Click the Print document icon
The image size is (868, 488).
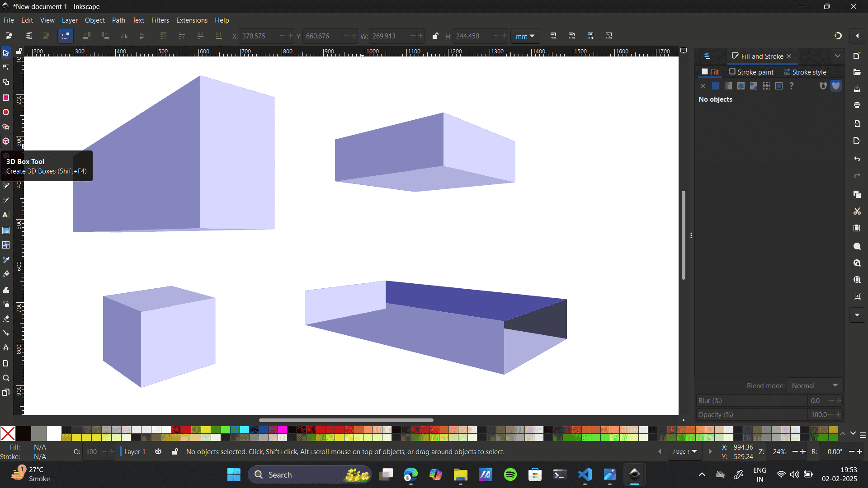[x=857, y=105]
